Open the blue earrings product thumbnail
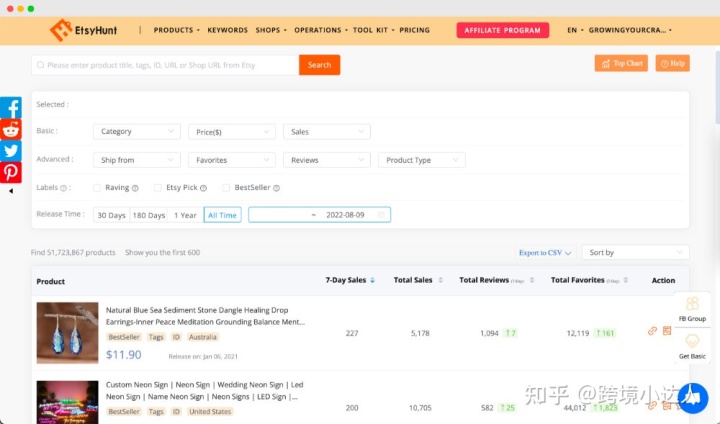The height and width of the screenshot is (424, 720). pyautogui.click(x=68, y=333)
